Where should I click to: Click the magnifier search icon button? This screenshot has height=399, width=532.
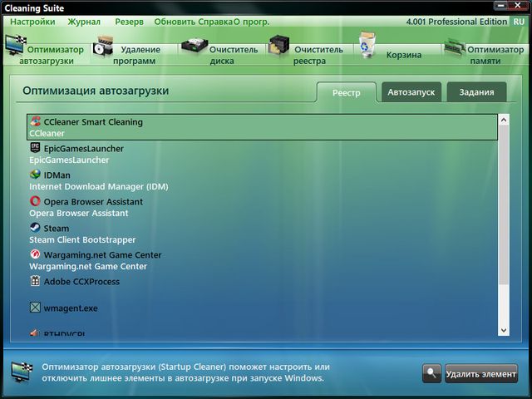click(431, 373)
